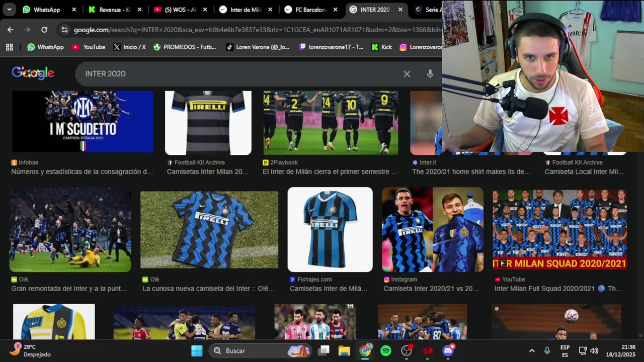Viewport: 644px width, 362px height.
Task: Open the Windows Start menu
Action: [x=197, y=350]
